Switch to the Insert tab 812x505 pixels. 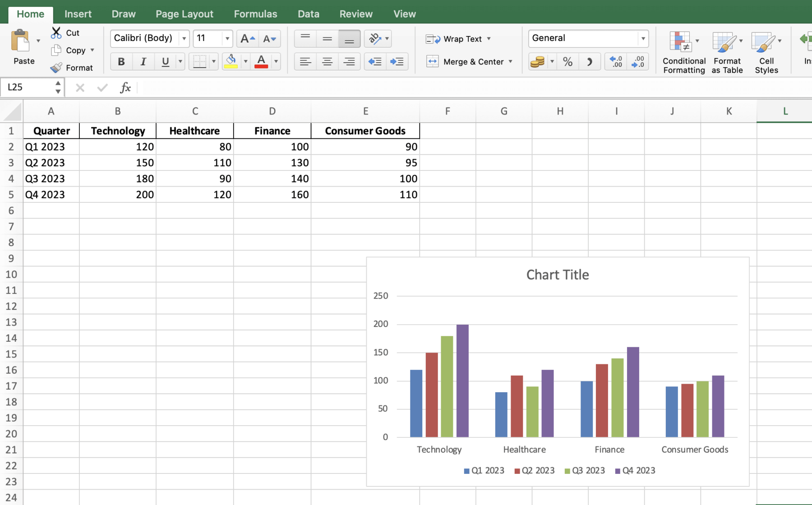pyautogui.click(x=78, y=14)
